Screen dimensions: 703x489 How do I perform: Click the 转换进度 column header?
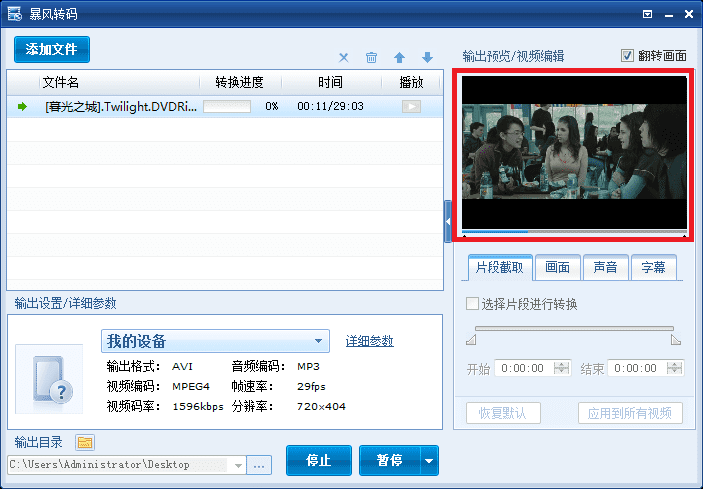(x=239, y=82)
